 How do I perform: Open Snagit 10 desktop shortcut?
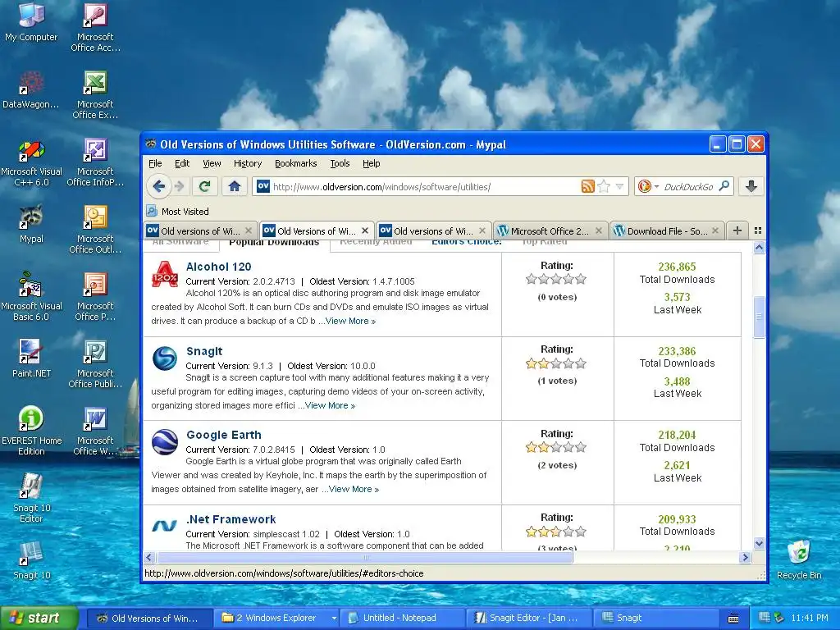click(31, 560)
